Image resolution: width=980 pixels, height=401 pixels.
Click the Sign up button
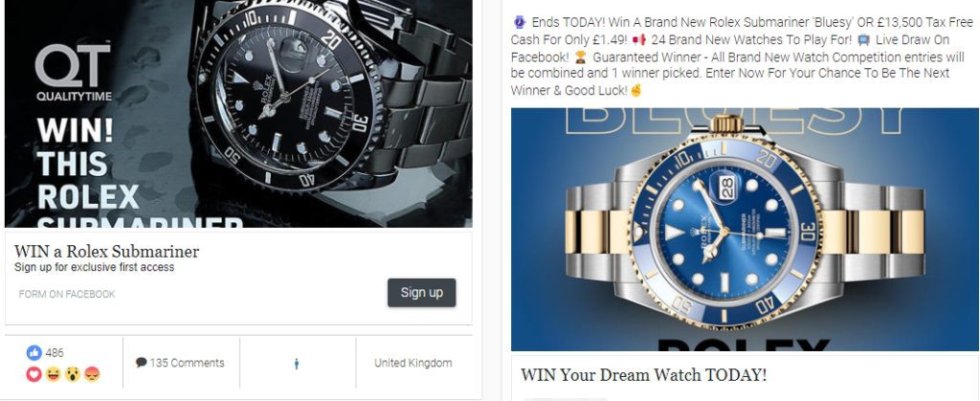(422, 292)
